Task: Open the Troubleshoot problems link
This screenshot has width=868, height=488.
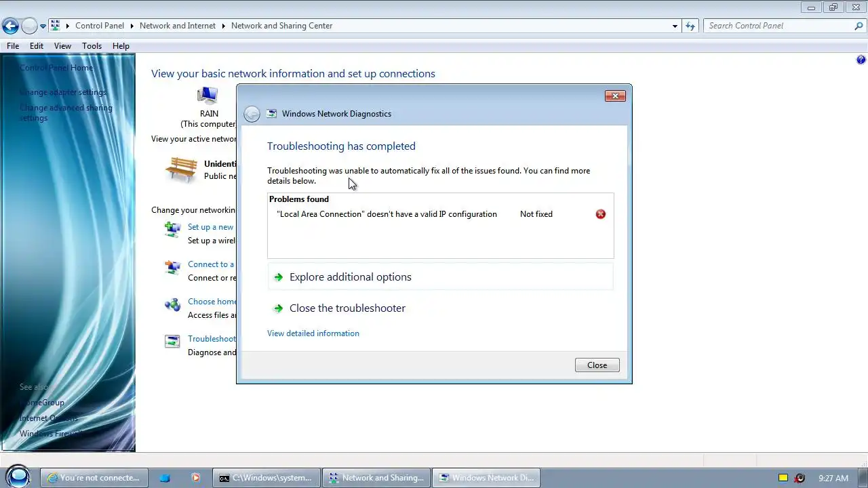Action: (x=212, y=339)
